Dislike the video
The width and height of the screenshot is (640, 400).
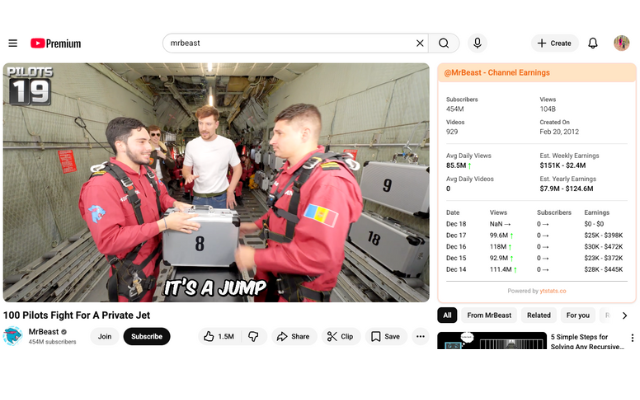tap(253, 337)
